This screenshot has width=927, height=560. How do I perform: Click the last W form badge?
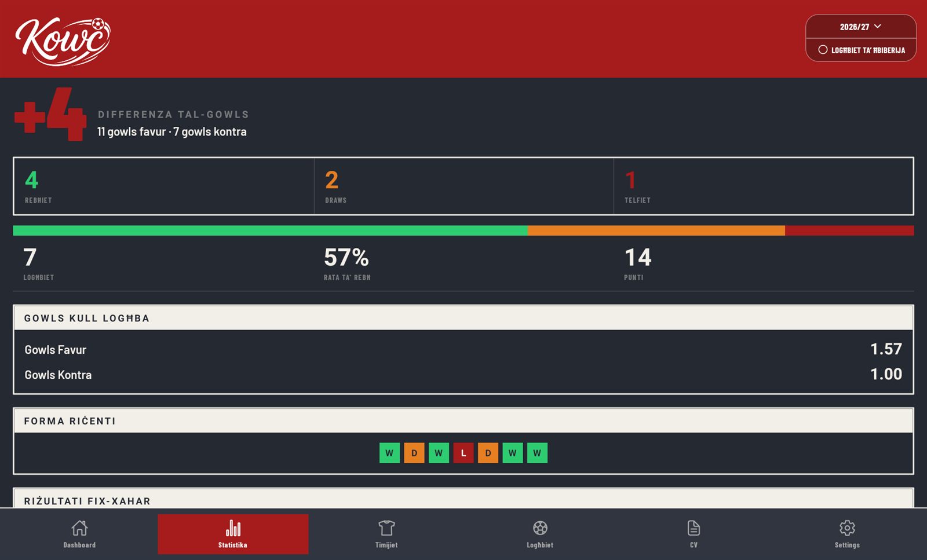coord(537,453)
